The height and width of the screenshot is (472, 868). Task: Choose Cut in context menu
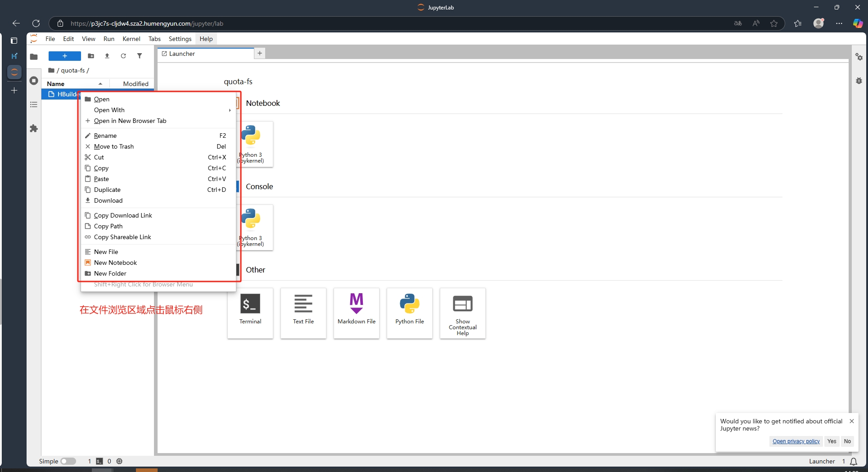point(158,157)
